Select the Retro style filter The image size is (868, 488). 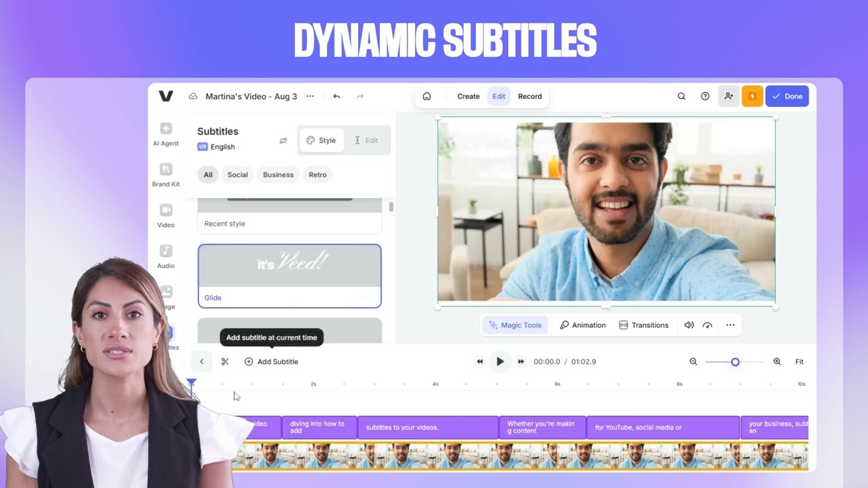point(317,174)
